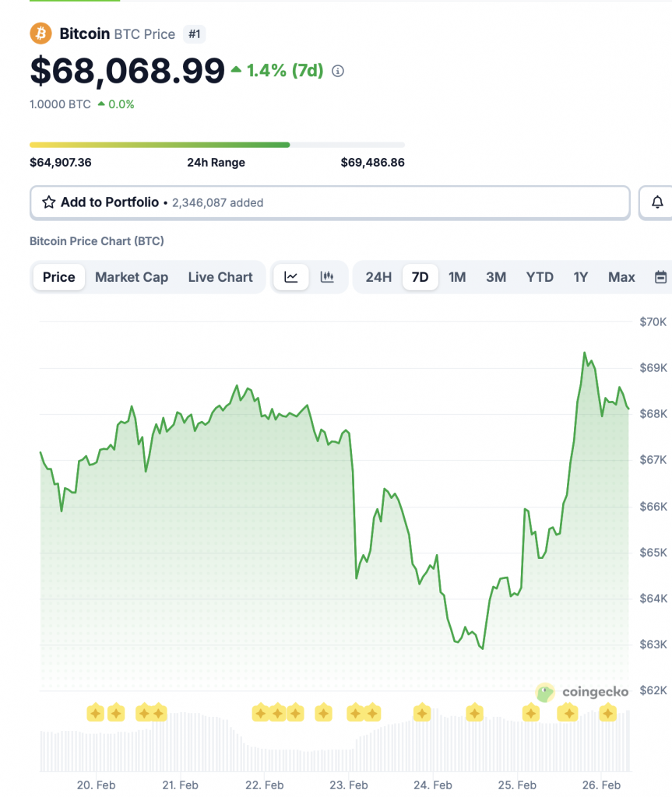
Task: Choose the YTD time range
Action: [x=540, y=277]
